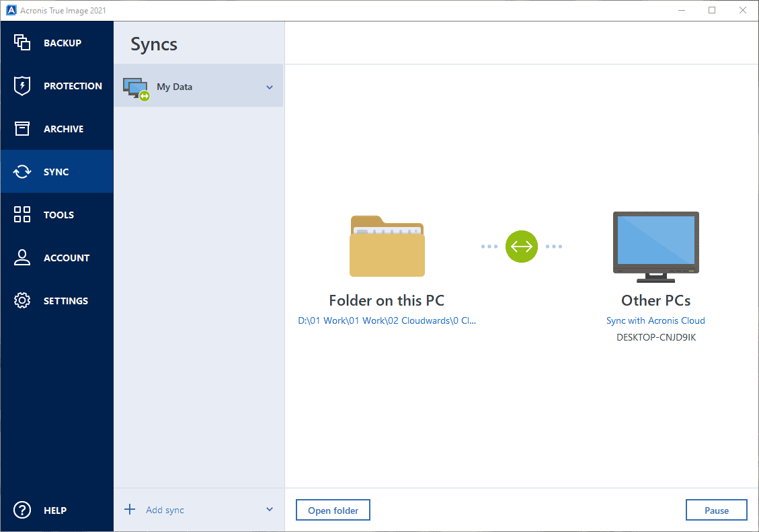Image resolution: width=759 pixels, height=532 pixels.
Task: Open the HELP section label
Action: coord(55,511)
